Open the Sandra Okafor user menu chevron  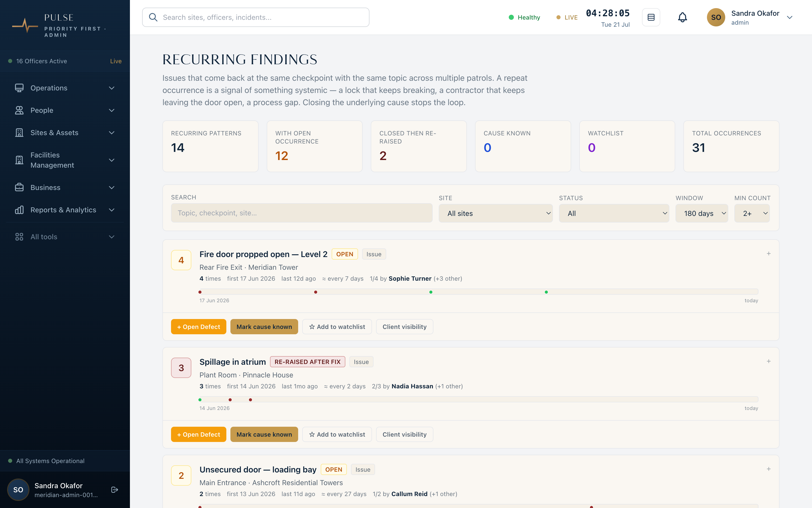click(x=789, y=18)
